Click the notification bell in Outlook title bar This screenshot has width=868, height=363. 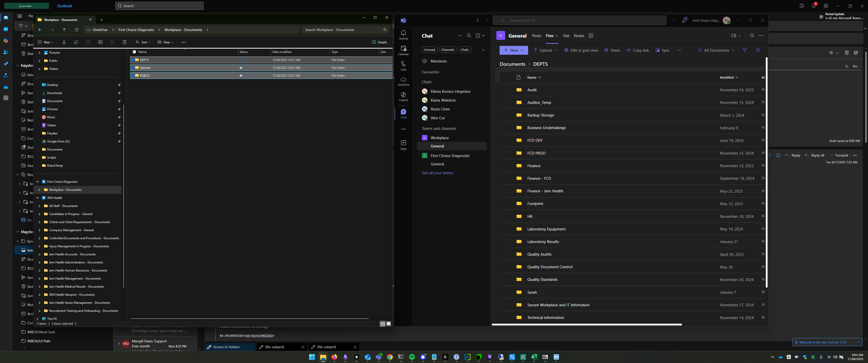(x=814, y=6)
